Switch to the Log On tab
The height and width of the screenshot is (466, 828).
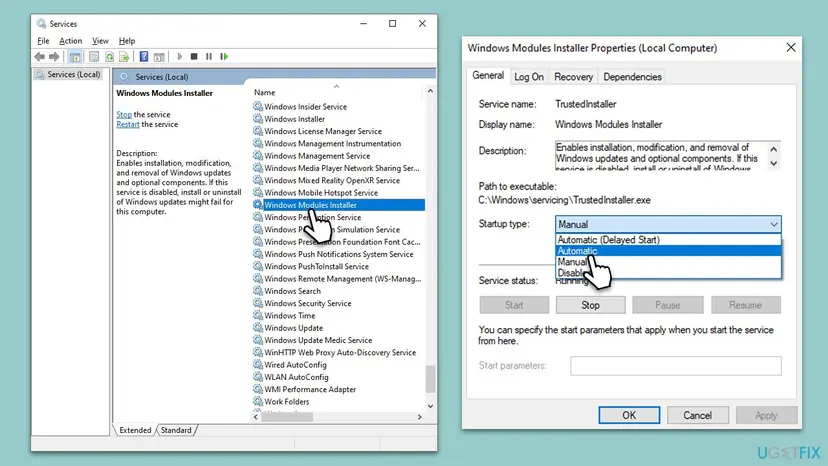point(529,77)
